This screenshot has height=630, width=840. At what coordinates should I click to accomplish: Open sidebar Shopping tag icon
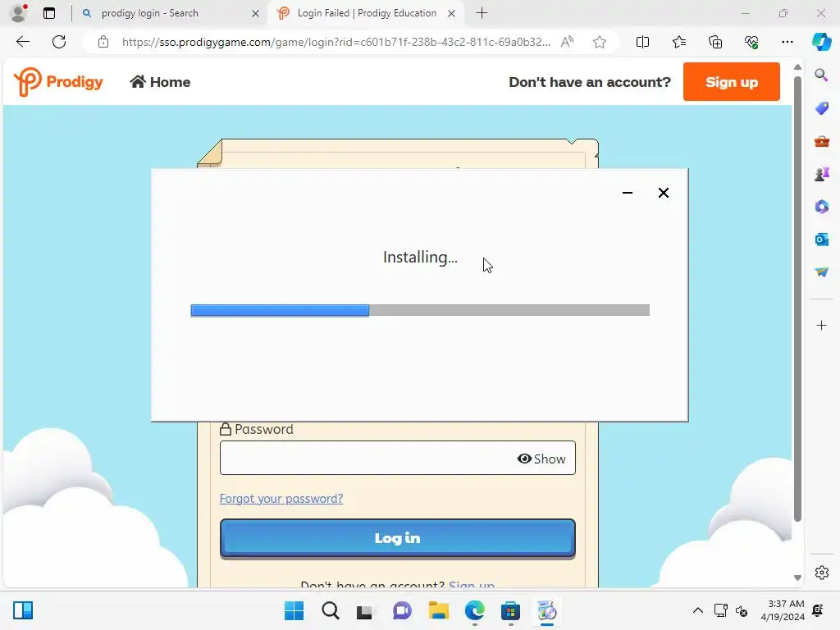click(x=821, y=108)
